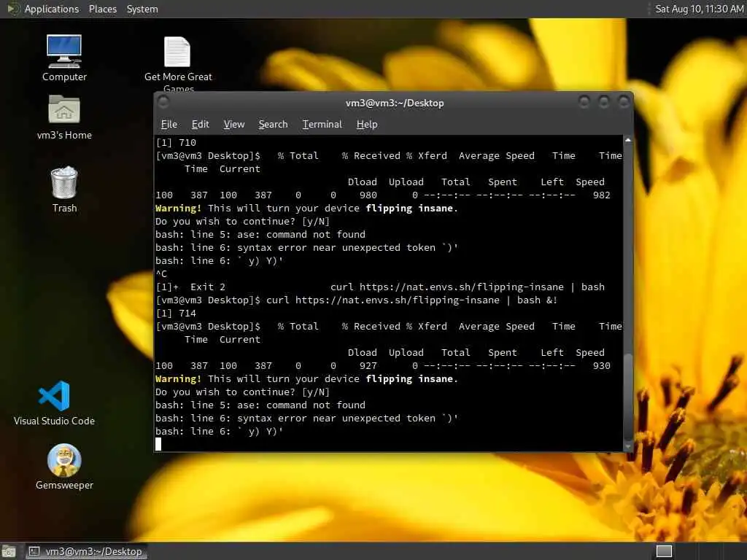Click the '[1] 710' line at top

[x=176, y=143]
